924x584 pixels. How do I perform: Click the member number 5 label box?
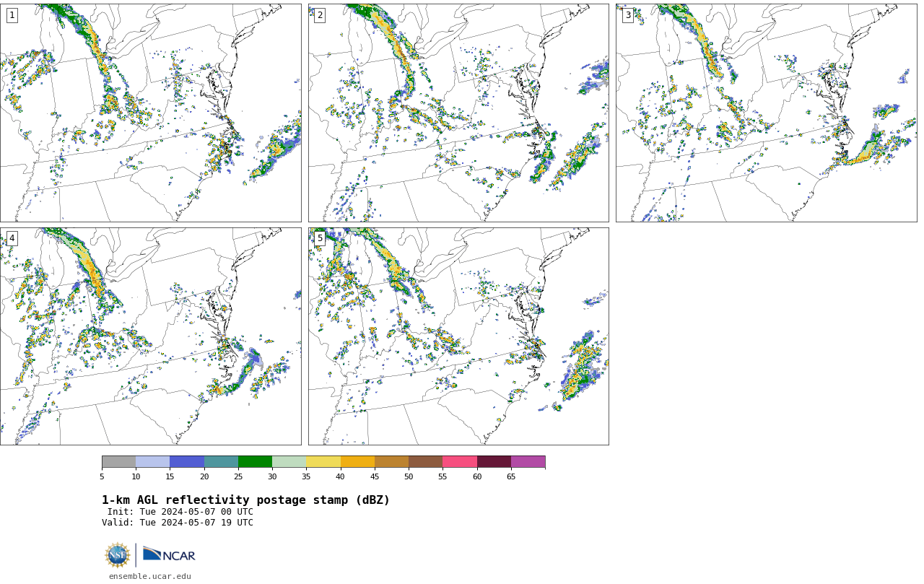click(320, 238)
